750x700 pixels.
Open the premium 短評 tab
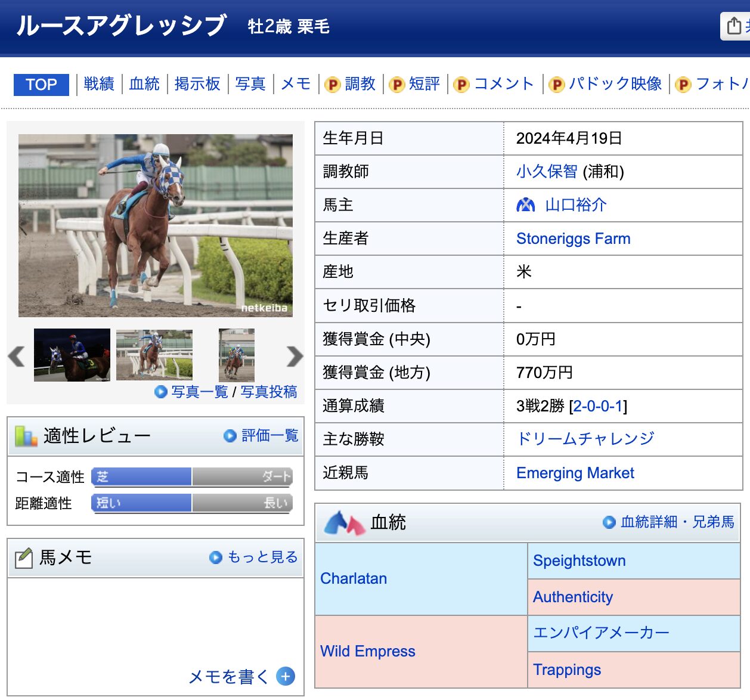pyautogui.click(x=424, y=84)
